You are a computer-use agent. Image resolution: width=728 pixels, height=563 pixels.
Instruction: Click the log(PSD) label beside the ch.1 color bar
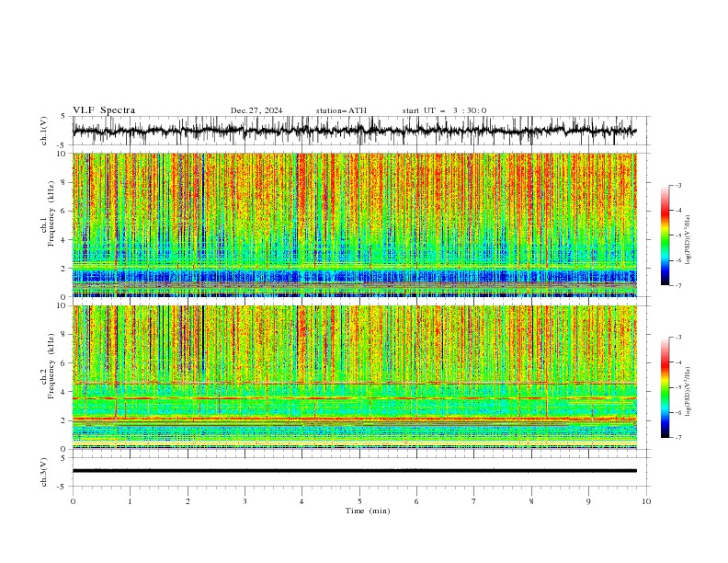point(688,240)
